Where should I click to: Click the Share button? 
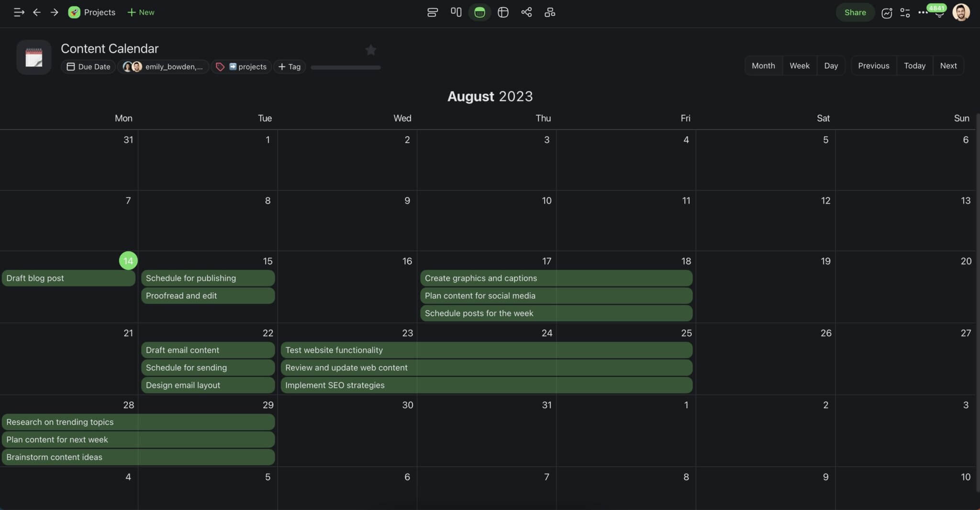pos(855,12)
